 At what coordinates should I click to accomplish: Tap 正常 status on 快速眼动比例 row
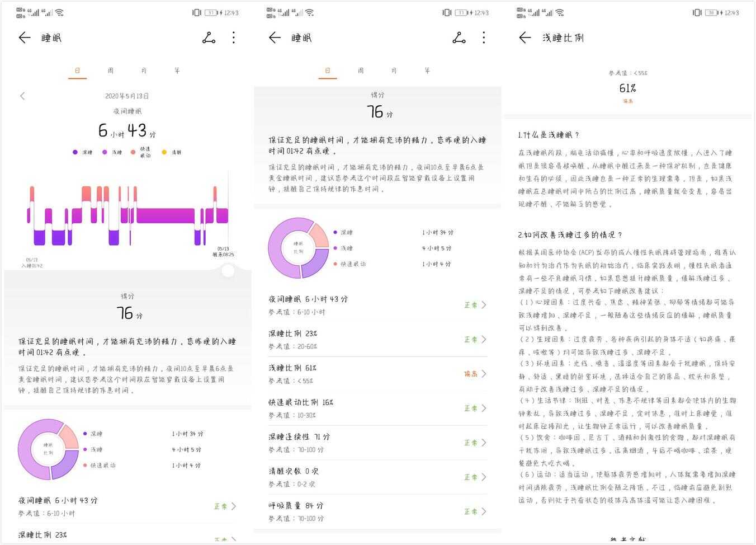point(471,408)
